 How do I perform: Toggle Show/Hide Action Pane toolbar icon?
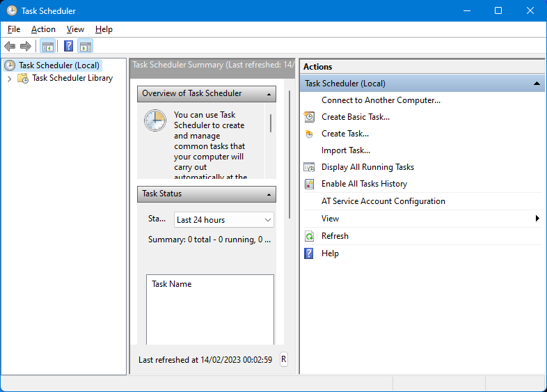coord(85,47)
